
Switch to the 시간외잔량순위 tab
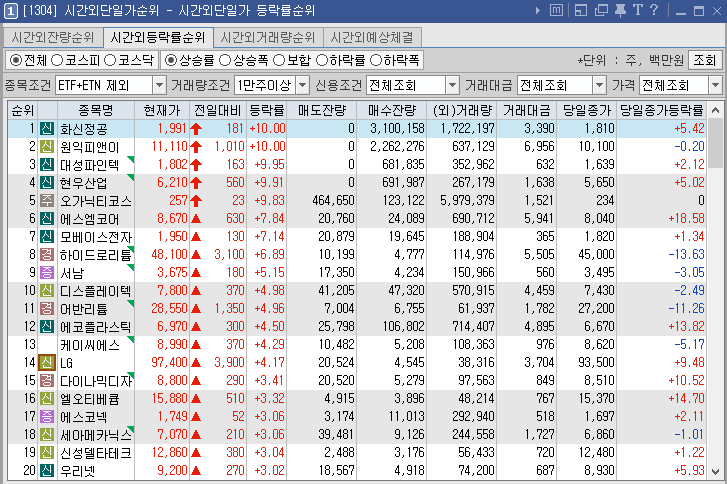[x=52, y=38]
